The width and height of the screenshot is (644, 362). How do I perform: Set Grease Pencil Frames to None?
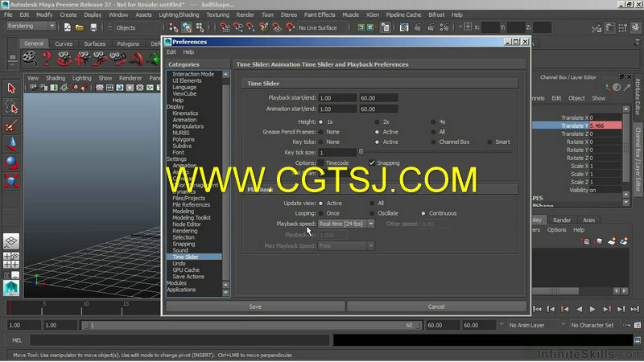coord(320,132)
